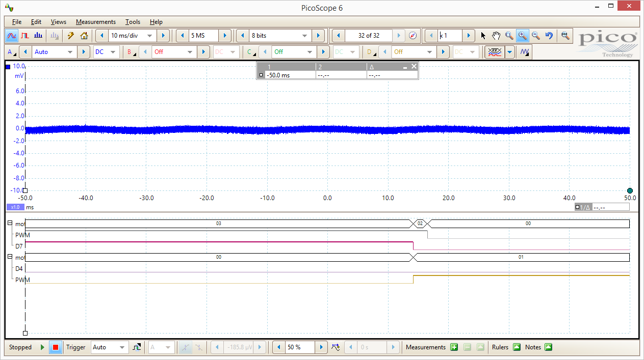The image size is (644, 360).
Task: Open the Buffer Navigator compass icon
Action: point(413,36)
